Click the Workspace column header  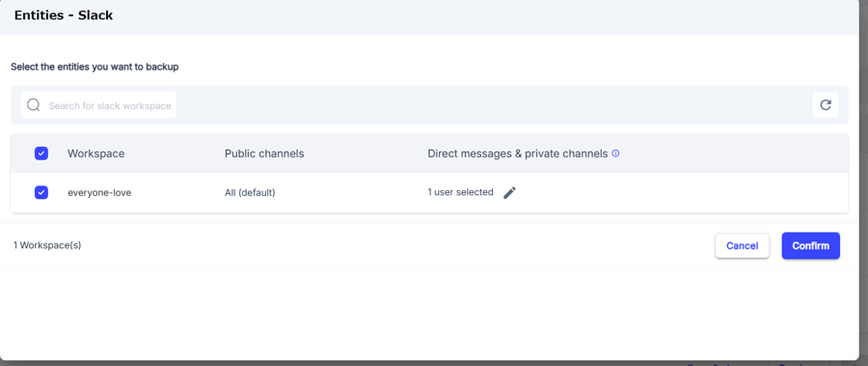click(95, 154)
